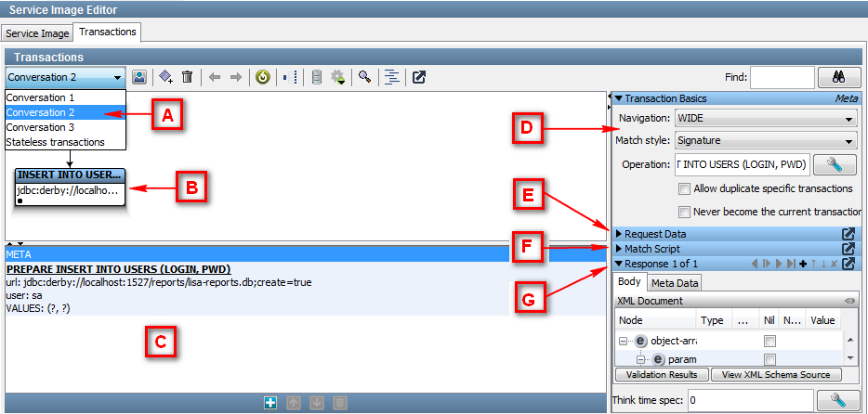Open Response in external window icon
The image size is (868, 414).
click(x=848, y=264)
